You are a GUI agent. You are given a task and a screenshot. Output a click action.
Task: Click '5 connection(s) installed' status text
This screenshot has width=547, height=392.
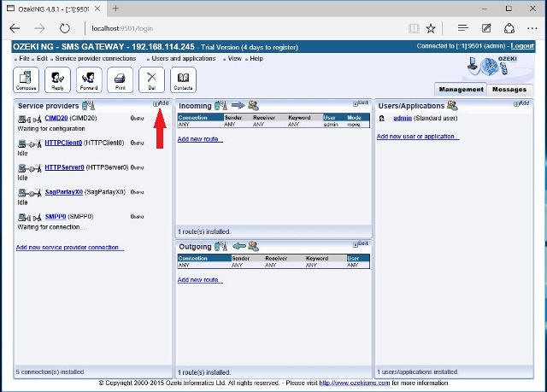click(x=50, y=372)
